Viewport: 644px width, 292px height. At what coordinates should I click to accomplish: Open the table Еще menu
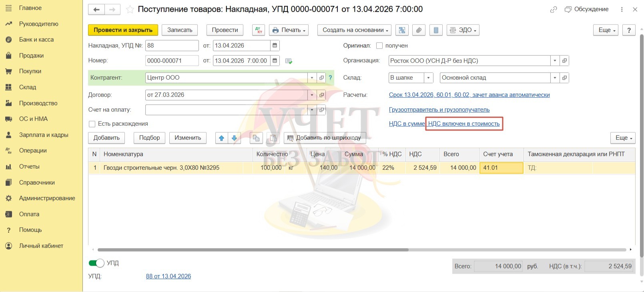click(x=623, y=138)
